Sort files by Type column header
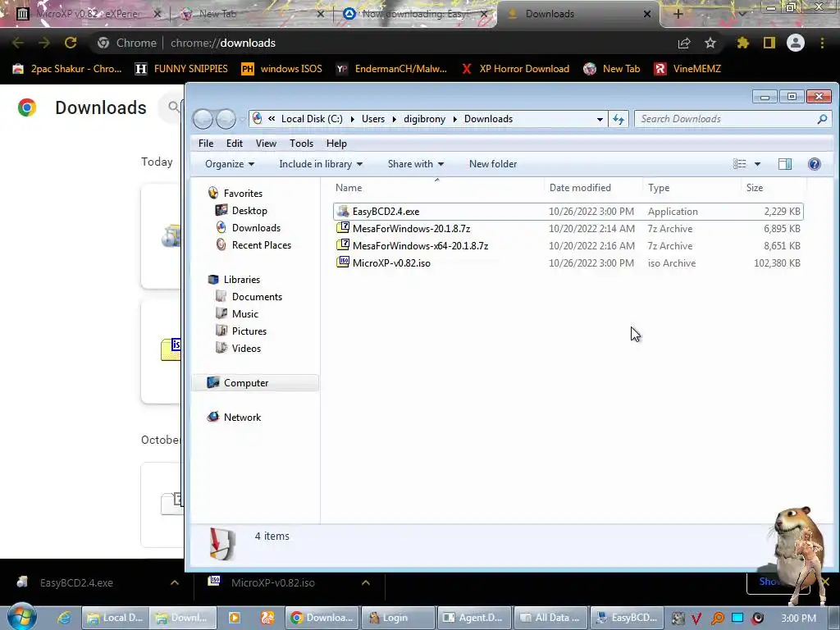 (692, 188)
